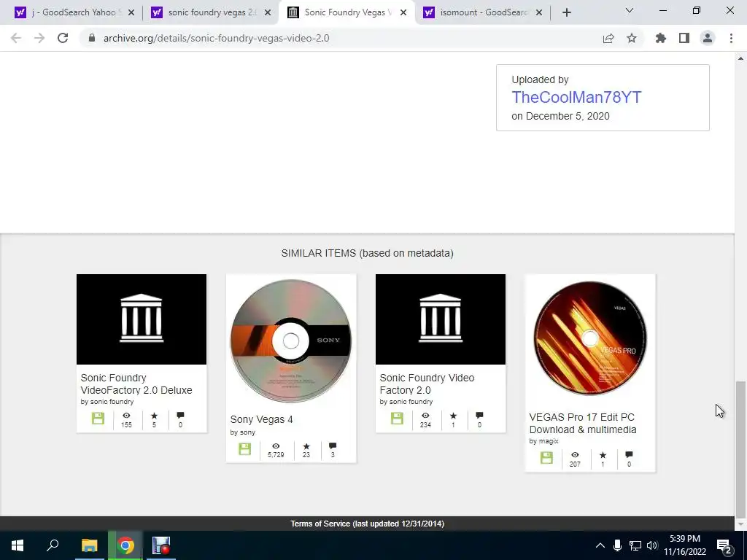Click scrollbar up arrow

pyautogui.click(x=740, y=58)
